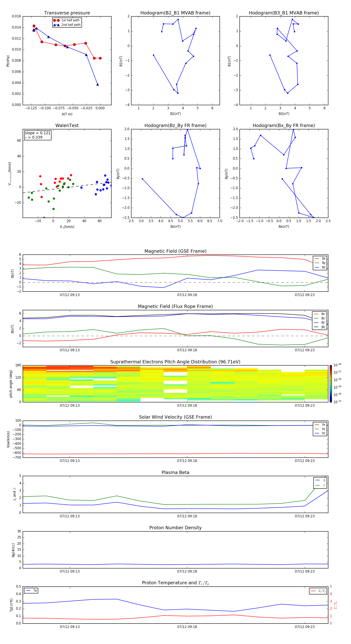This screenshot has width=351, height=644.
Task: Select the "1st half path" legend entry
Action: click(x=67, y=20)
